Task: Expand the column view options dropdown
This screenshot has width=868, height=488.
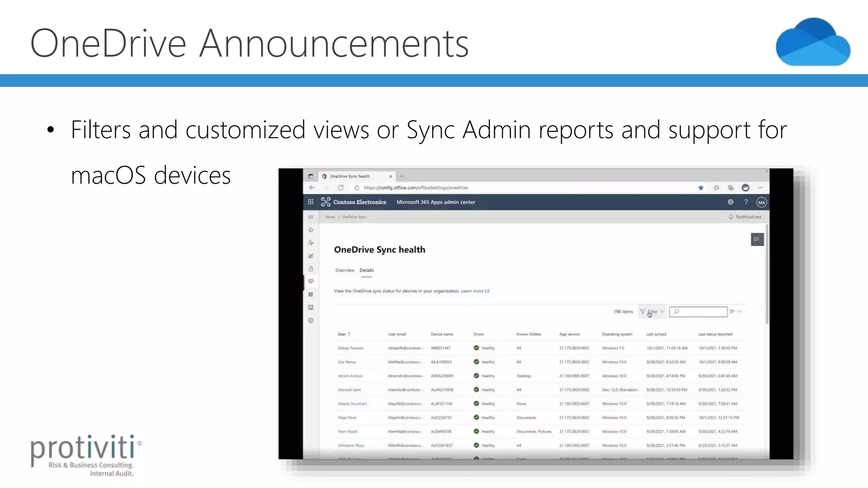Action: 735,312
